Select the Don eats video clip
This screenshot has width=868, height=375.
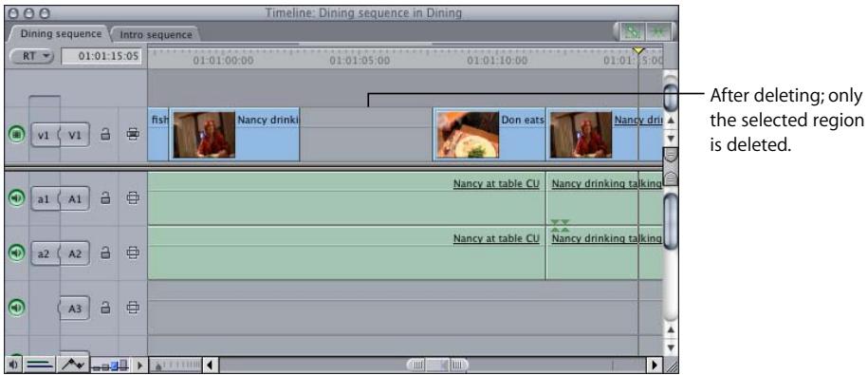[489, 135]
